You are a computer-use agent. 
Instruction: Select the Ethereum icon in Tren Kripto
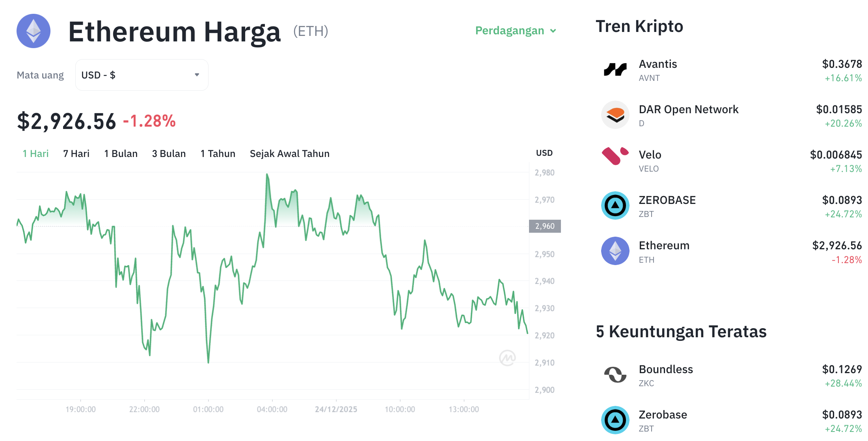615,251
